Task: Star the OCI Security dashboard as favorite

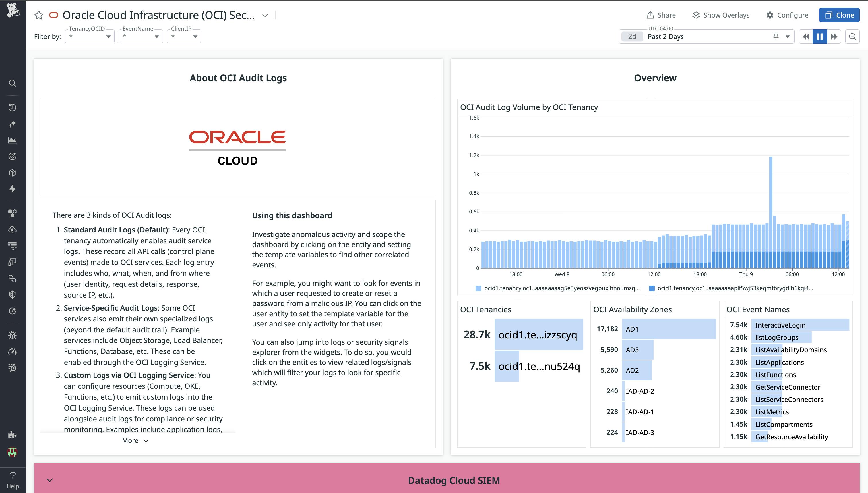Action: tap(39, 15)
